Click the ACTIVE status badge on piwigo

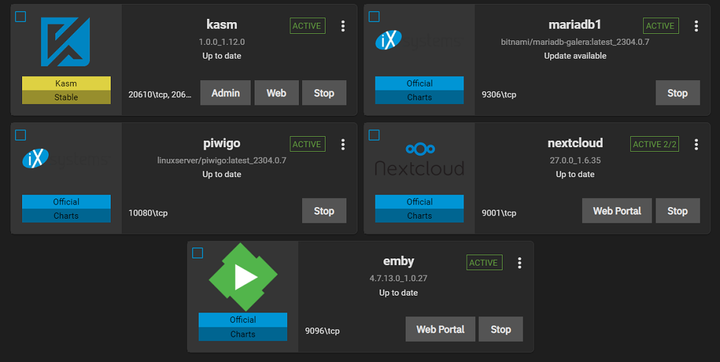coord(307,144)
